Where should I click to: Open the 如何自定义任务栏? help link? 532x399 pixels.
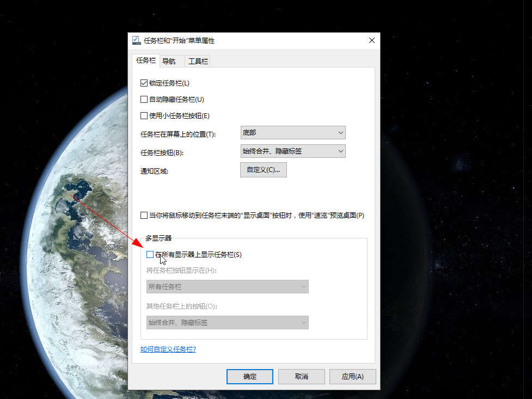168,349
